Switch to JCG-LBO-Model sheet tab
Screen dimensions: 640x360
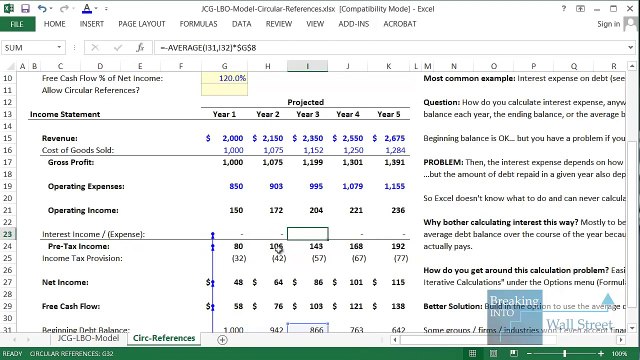coord(88,338)
